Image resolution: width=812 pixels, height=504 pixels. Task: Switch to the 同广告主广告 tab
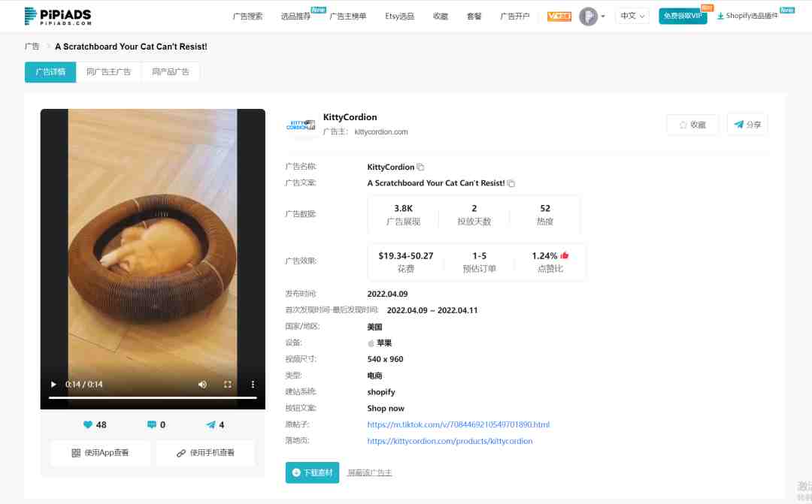tap(108, 72)
